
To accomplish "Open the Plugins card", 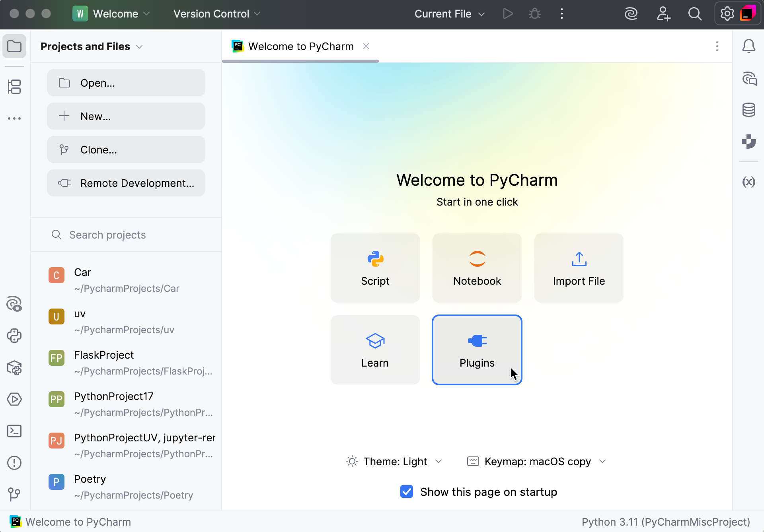I will click(x=477, y=350).
